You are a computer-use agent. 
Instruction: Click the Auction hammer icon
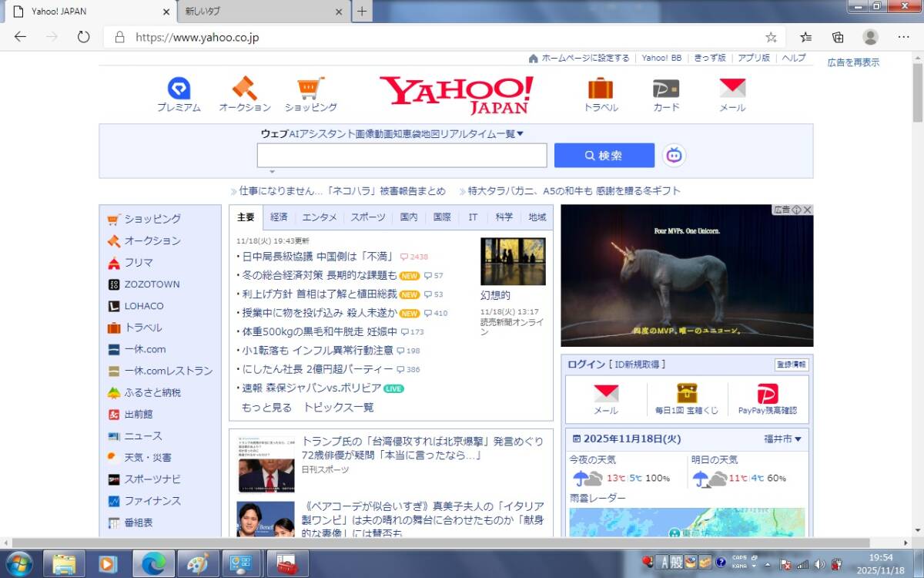(245, 89)
